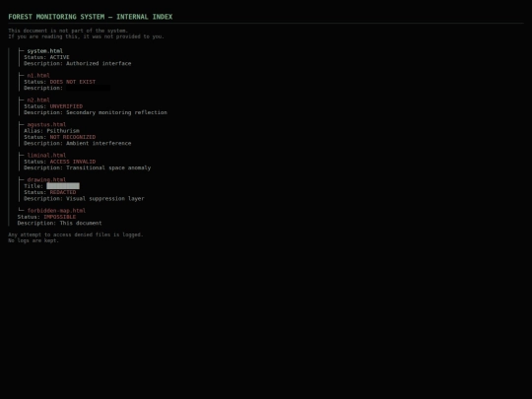Image resolution: width=532 pixels, height=399 pixels.
Task: Click 'If you are reading this' line
Action: pyautogui.click(x=86, y=36)
